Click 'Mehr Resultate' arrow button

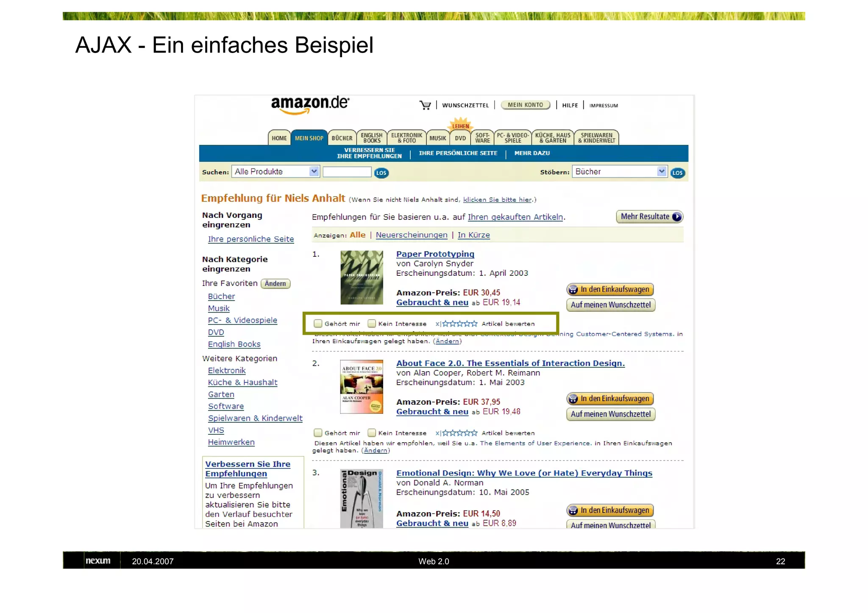click(x=649, y=216)
